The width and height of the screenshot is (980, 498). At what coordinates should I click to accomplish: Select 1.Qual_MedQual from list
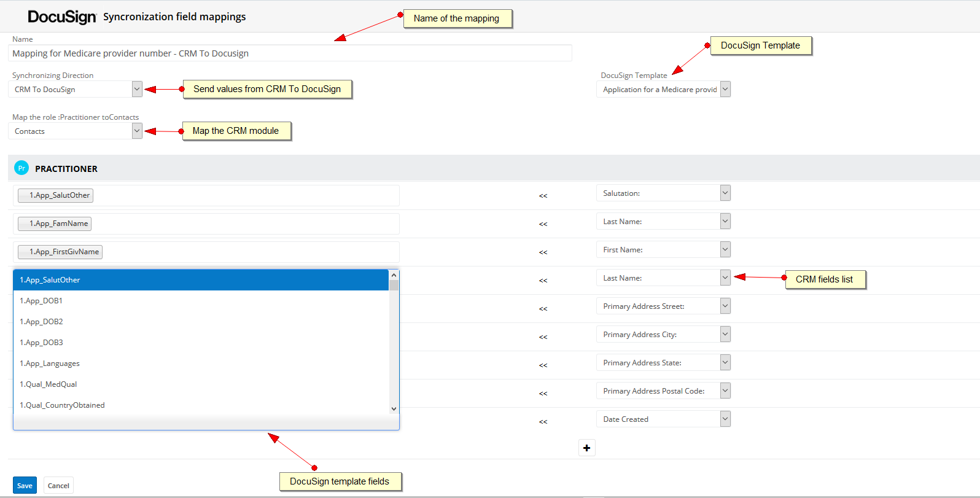[x=201, y=384]
